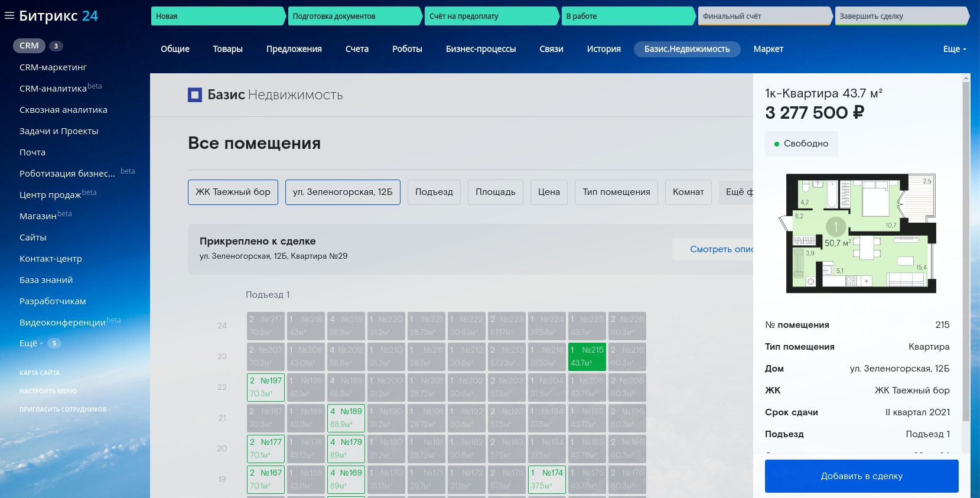This screenshot has height=498, width=980.
Task: Open the ЖК Таежный бор filter
Action: [x=233, y=192]
